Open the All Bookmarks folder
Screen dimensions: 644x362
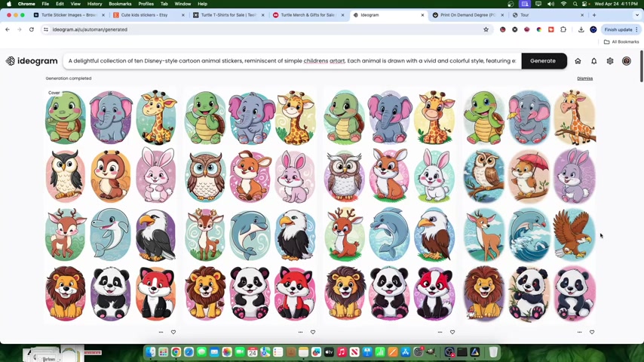(x=621, y=42)
